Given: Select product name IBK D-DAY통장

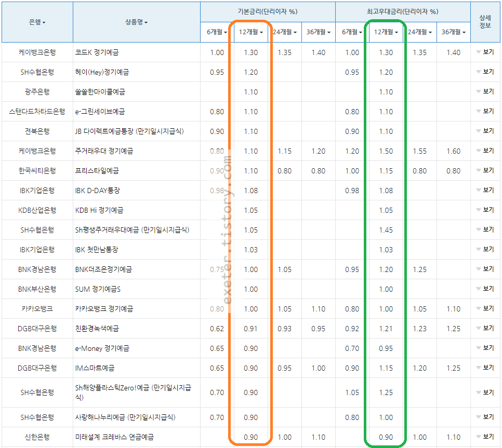Looking at the screenshot, I should click(97, 191).
